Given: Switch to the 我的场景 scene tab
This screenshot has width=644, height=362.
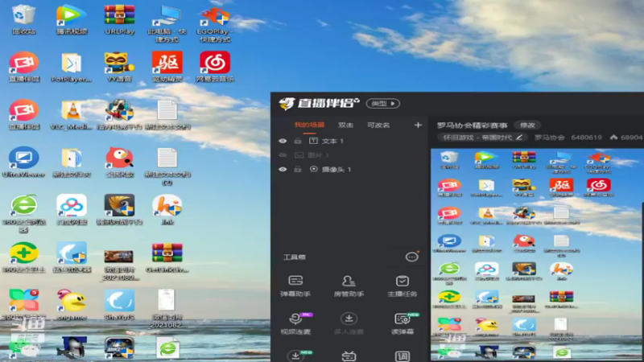Looking at the screenshot, I should 309,125.
